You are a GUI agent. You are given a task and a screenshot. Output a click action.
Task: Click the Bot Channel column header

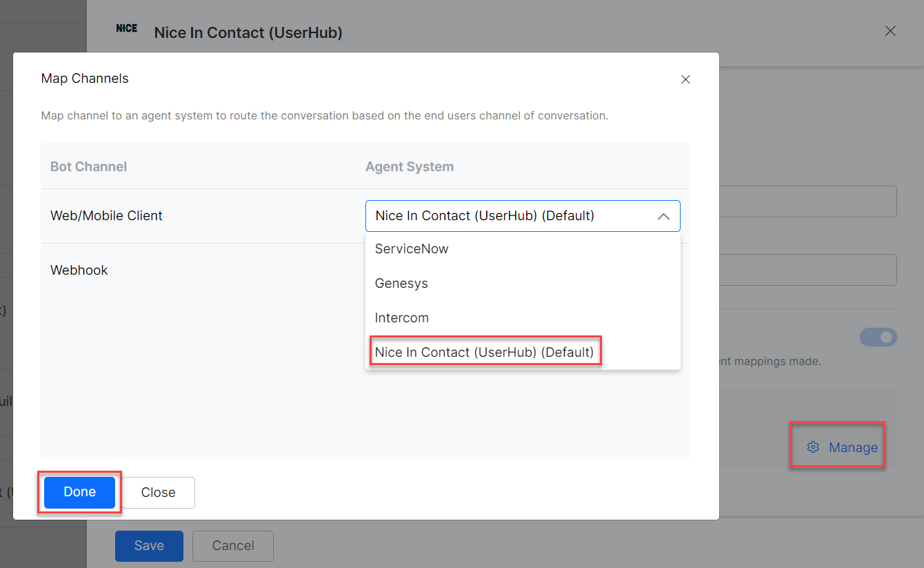pyautogui.click(x=88, y=166)
